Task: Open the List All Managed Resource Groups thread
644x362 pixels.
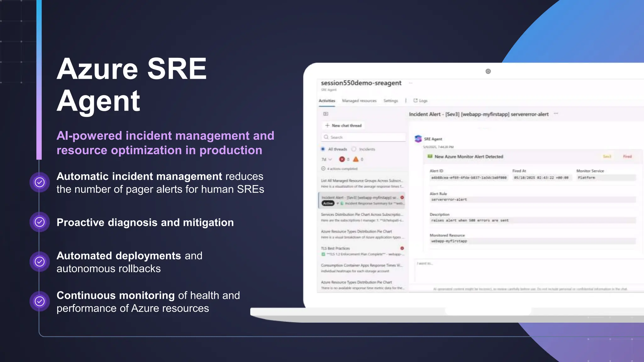Action: (362, 184)
